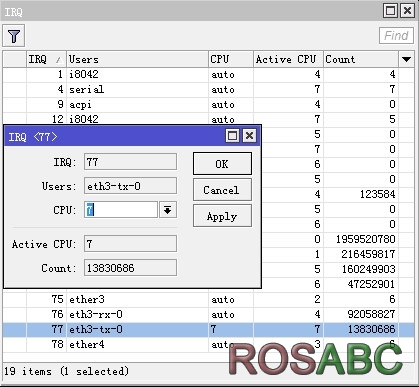The height and width of the screenshot is (387, 419).
Task: Select the eth3-rx-0 row
Action: pos(208,314)
